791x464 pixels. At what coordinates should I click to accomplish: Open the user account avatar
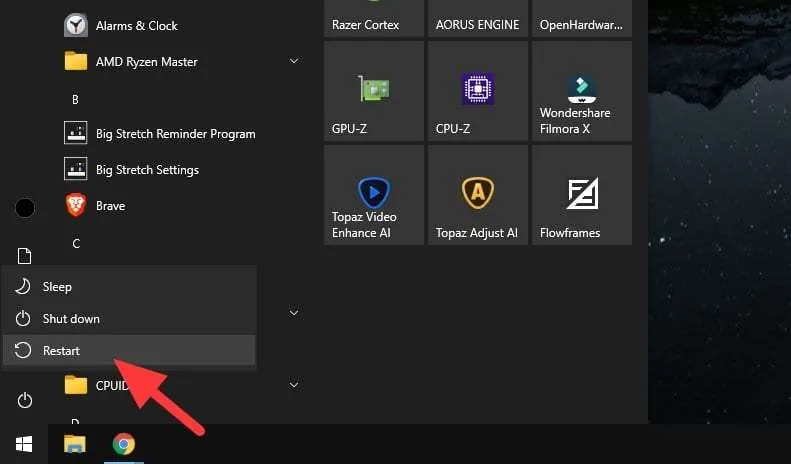tap(25, 208)
